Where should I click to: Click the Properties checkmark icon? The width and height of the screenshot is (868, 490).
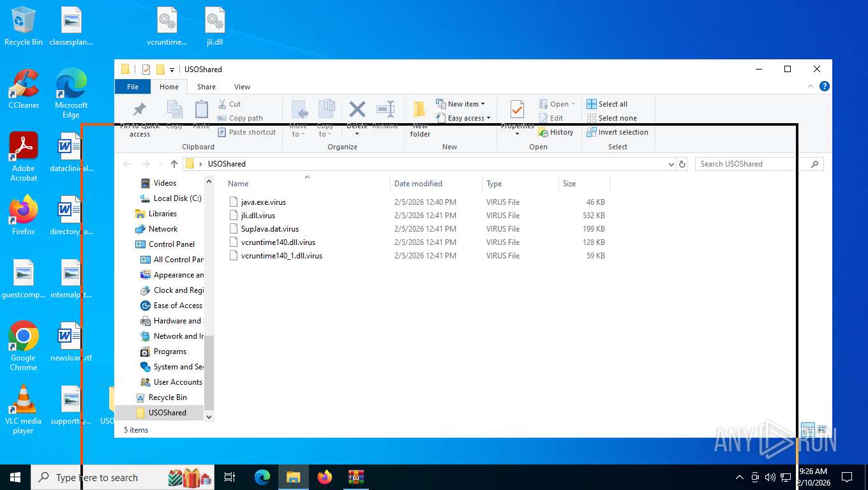pos(517,110)
